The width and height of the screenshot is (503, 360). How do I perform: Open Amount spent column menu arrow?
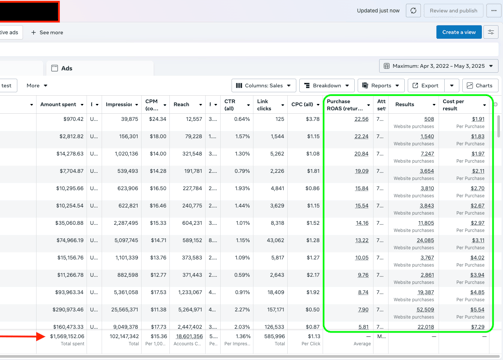coord(82,105)
